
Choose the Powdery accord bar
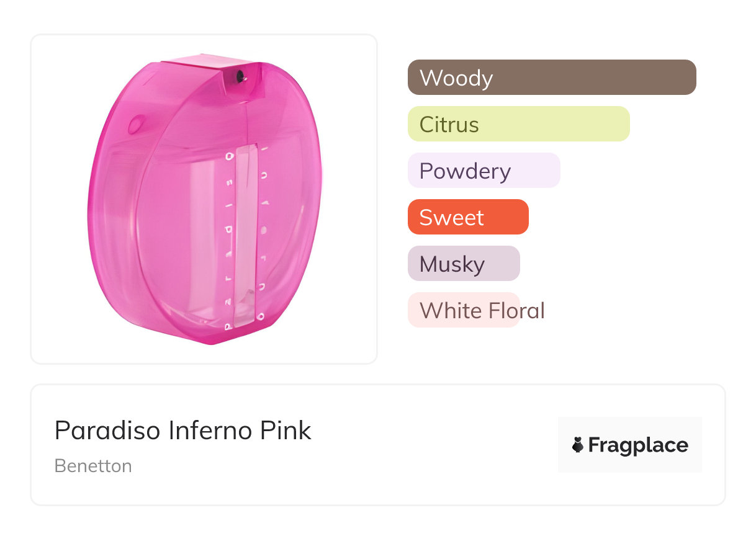[484, 171]
